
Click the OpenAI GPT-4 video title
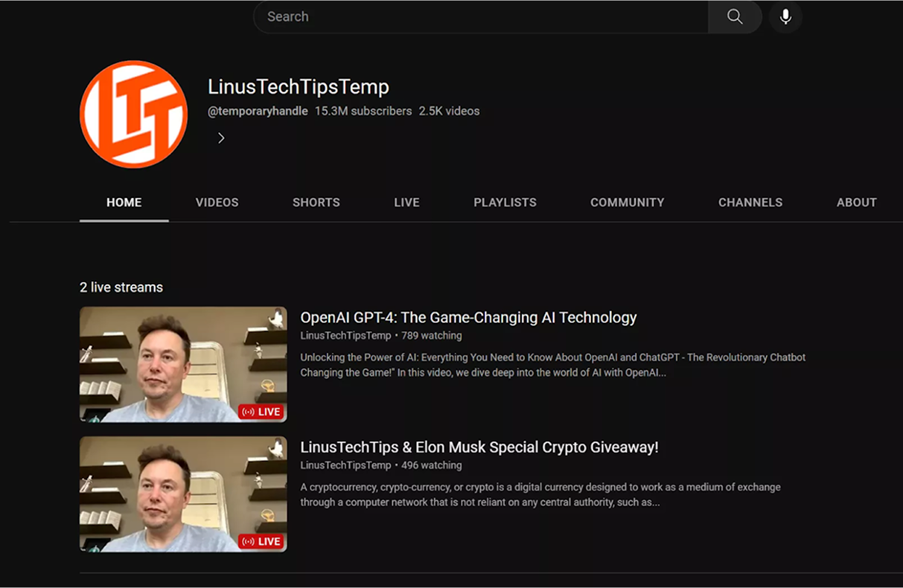468,318
